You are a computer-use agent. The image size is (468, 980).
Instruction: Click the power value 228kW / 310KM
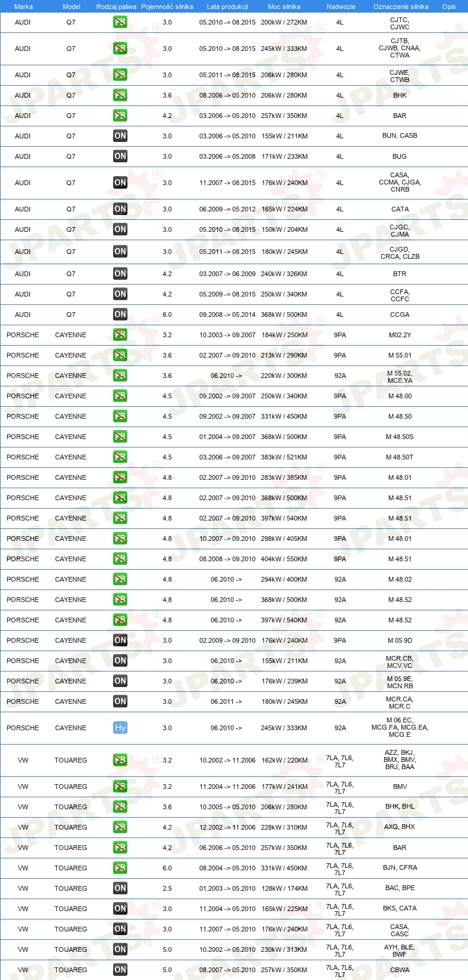pyautogui.click(x=284, y=827)
